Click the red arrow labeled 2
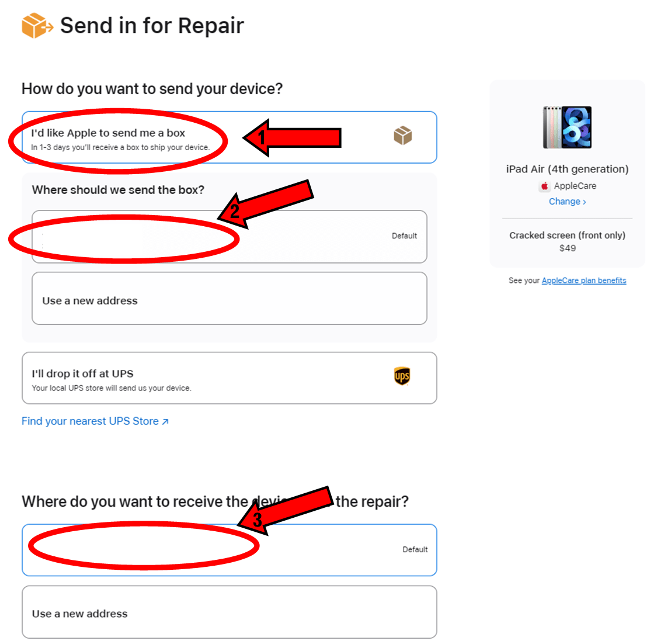The image size is (671, 644). point(266,203)
